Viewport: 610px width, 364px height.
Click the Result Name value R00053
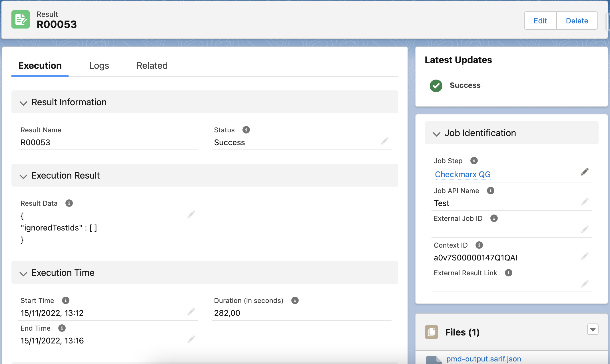coord(35,142)
